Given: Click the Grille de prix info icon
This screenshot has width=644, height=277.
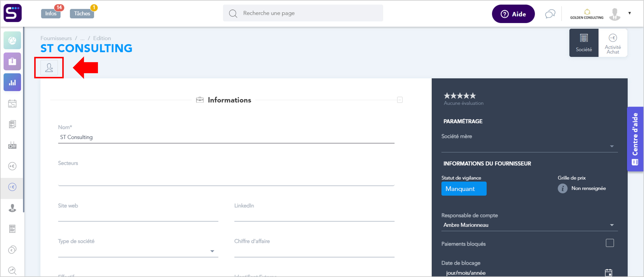Looking at the screenshot, I should 562,189.
